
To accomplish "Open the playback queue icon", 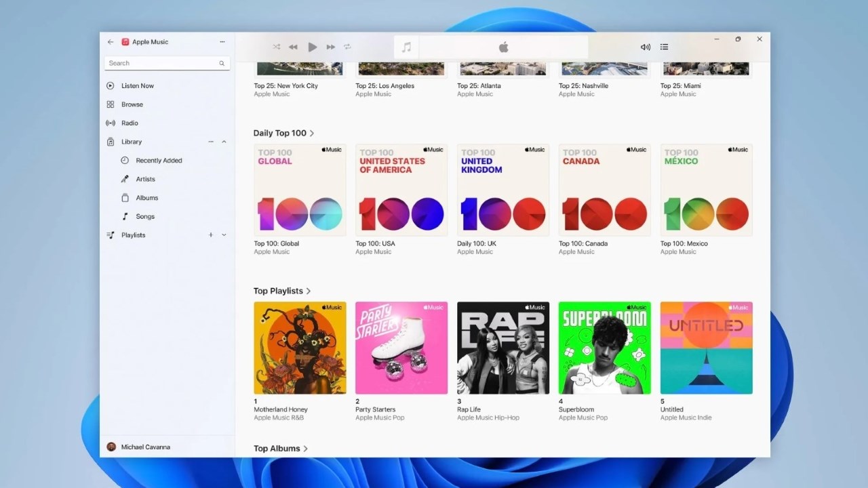I will pyautogui.click(x=664, y=47).
